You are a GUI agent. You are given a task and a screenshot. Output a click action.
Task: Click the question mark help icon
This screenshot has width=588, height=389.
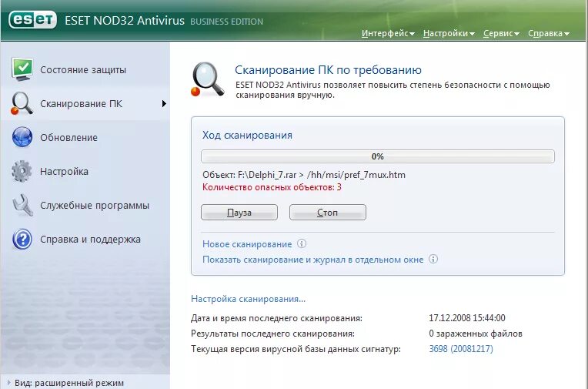coord(22,240)
